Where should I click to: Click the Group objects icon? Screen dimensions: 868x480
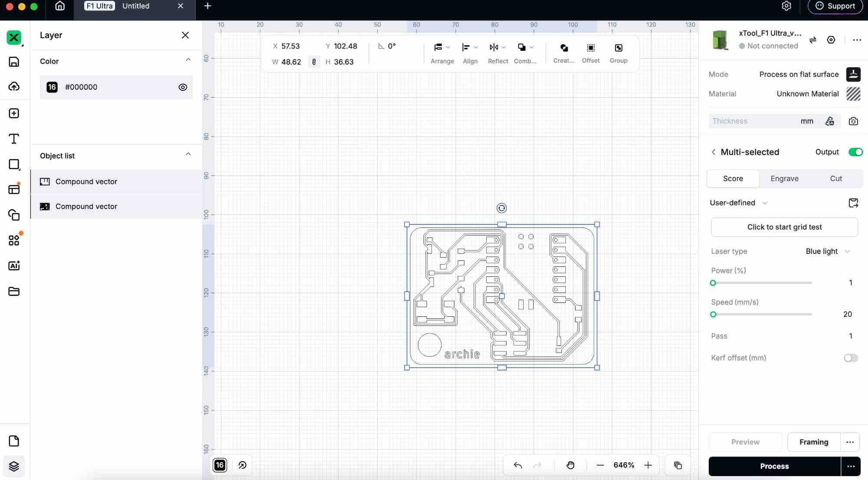pos(618,48)
